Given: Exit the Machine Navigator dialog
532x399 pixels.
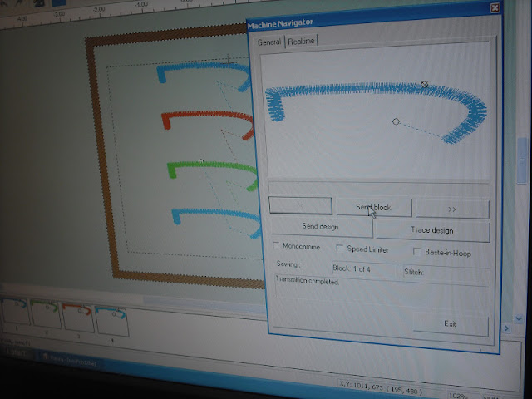Looking at the screenshot, I should [451, 323].
